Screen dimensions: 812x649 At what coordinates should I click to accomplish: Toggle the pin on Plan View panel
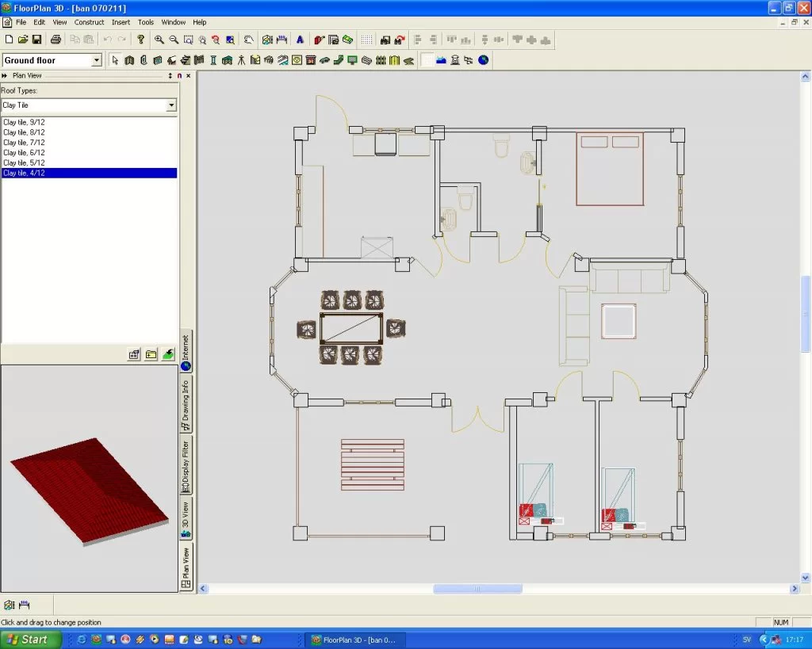point(179,76)
